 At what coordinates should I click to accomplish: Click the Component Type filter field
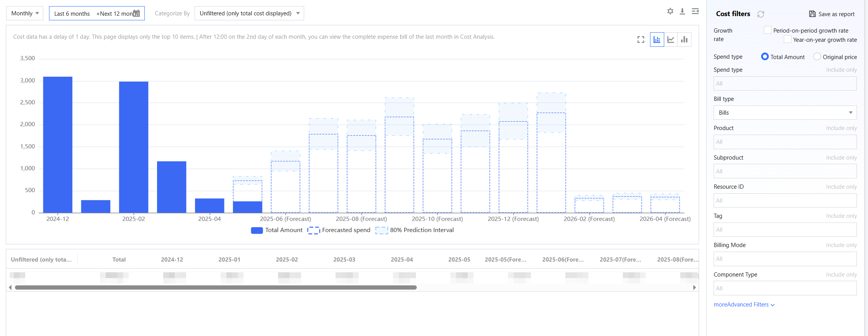[785, 288]
